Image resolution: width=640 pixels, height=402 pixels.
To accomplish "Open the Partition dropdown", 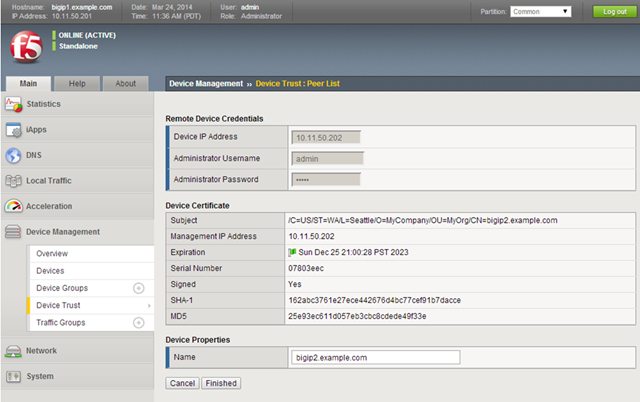I will coord(540,12).
